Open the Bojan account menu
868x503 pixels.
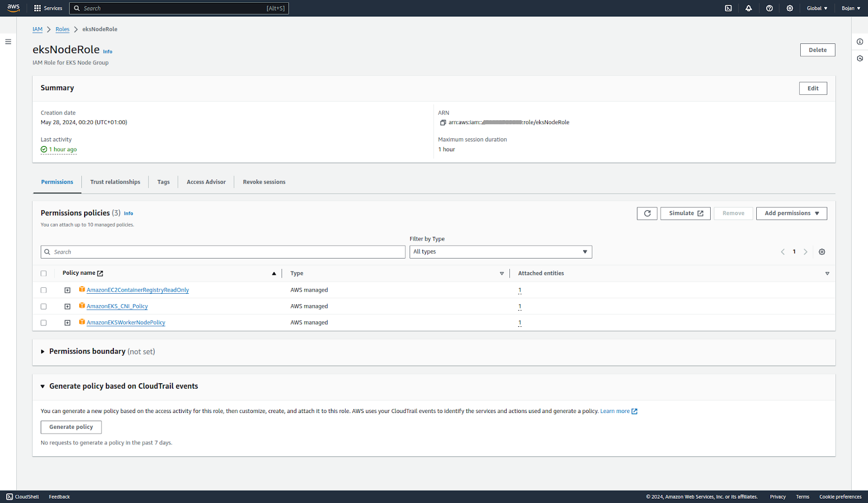851,8
